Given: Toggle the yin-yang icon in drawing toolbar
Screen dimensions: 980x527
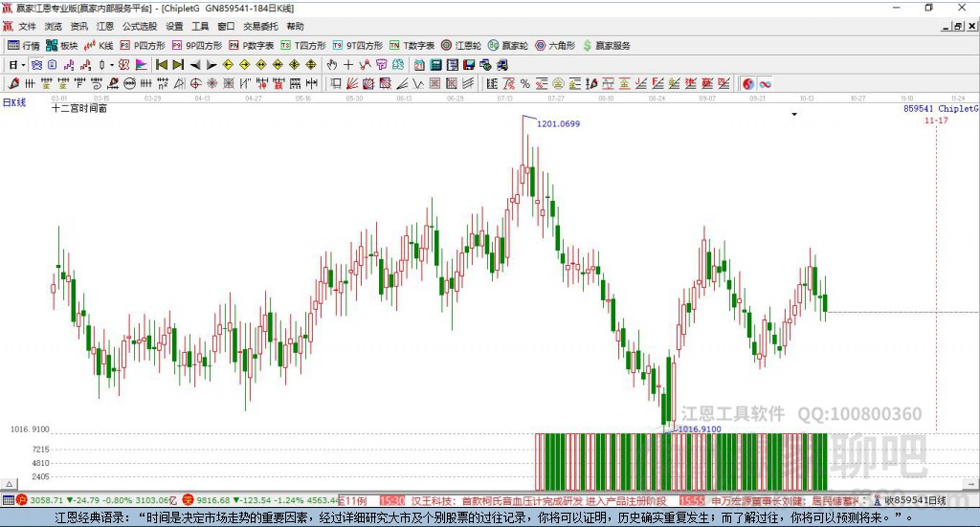Looking at the screenshot, I should coord(747,84).
